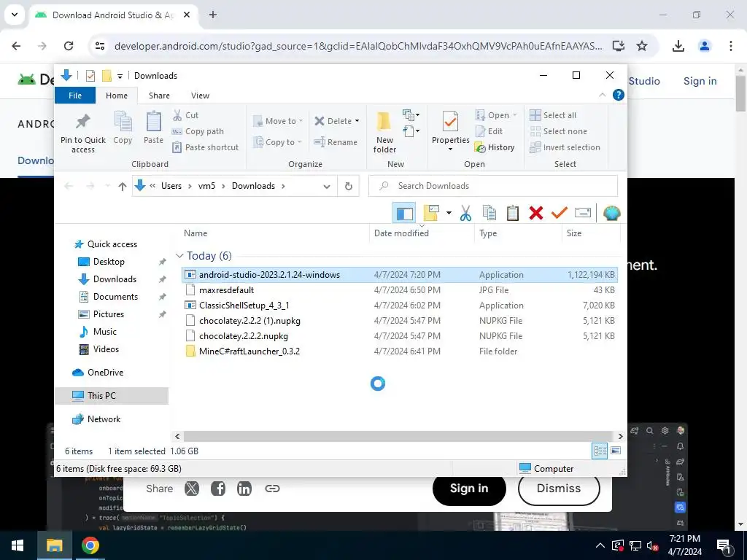Image resolution: width=747 pixels, height=560 pixels.
Task: Open Classic Explorer shell settings icon
Action: pyautogui.click(x=611, y=214)
